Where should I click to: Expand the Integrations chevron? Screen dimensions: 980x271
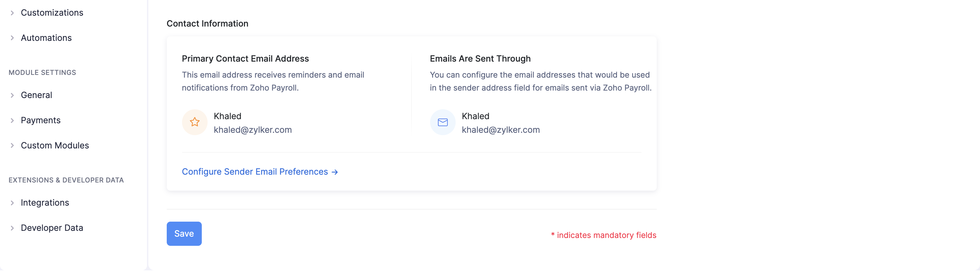point(12,203)
